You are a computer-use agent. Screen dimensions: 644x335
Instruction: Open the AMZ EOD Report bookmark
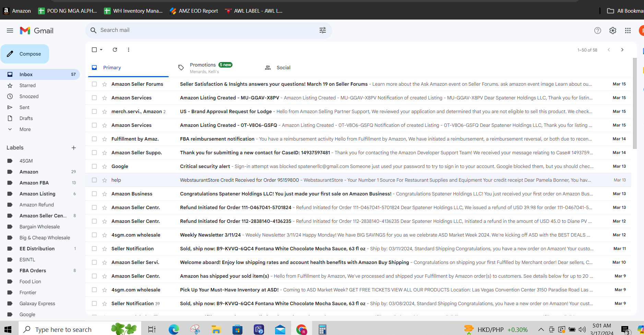(194, 11)
